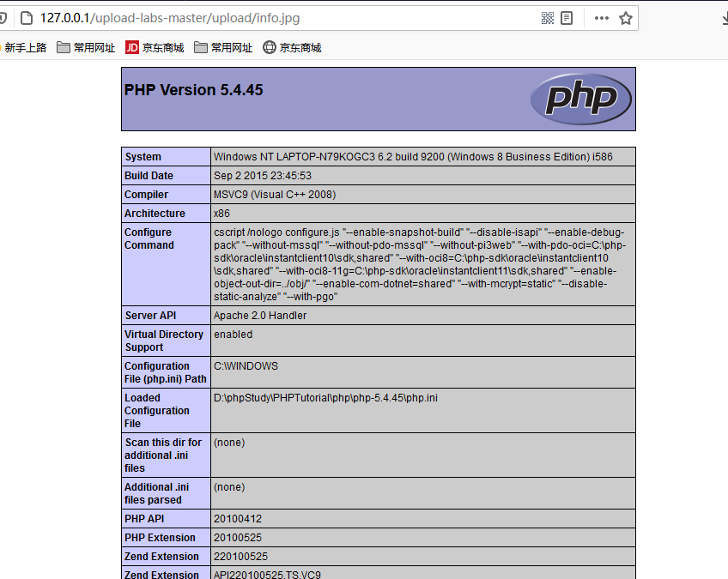Select the 'C:\WINDOWS' path value
This screenshot has height=579, width=728.
pos(246,366)
